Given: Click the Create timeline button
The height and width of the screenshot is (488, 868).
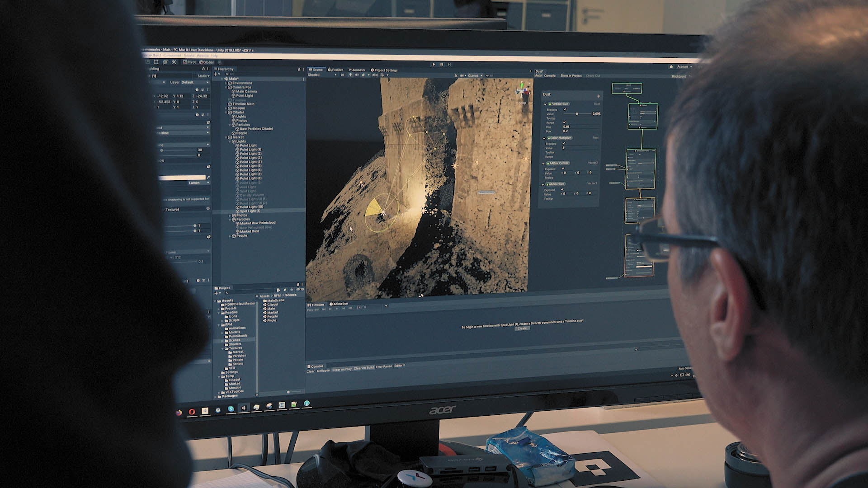Looking at the screenshot, I should pyautogui.click(x=522, y=328).
